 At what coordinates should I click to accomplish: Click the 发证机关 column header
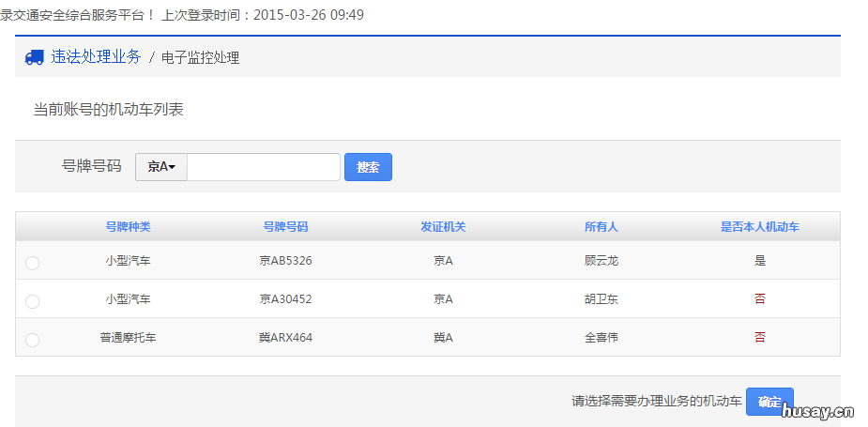pos(443,227)
